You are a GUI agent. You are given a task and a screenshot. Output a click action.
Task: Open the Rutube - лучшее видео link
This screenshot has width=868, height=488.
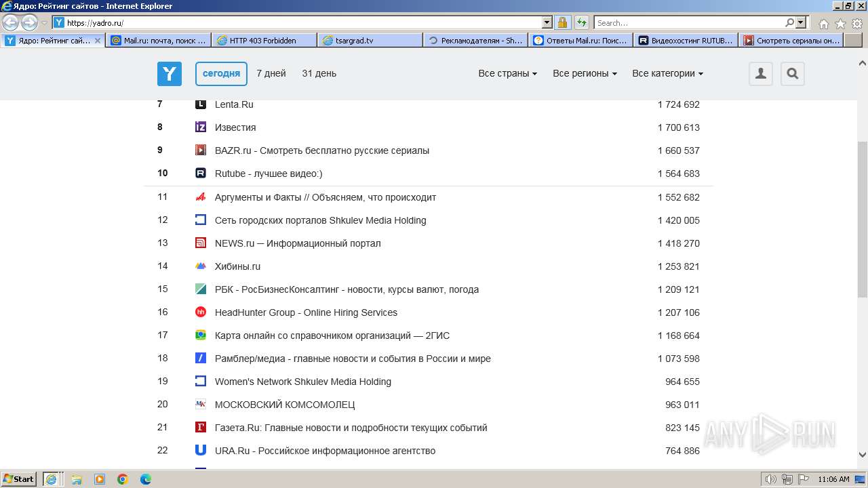pyautogui.click(x=269, y=174)
